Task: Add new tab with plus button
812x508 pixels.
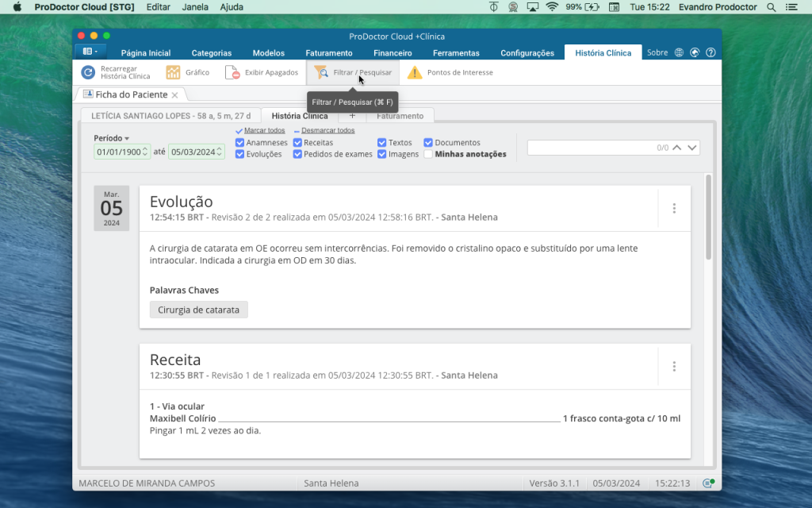Action: point(352,116)
